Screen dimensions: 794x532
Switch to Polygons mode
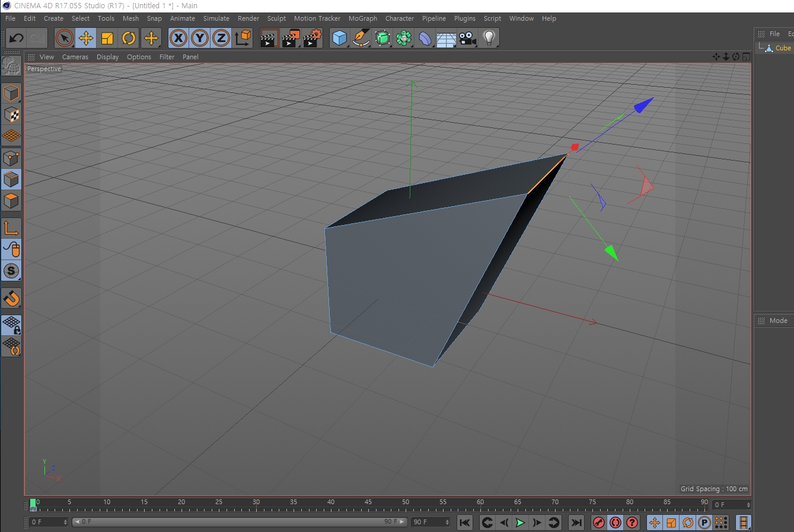(x=11, y=201)
